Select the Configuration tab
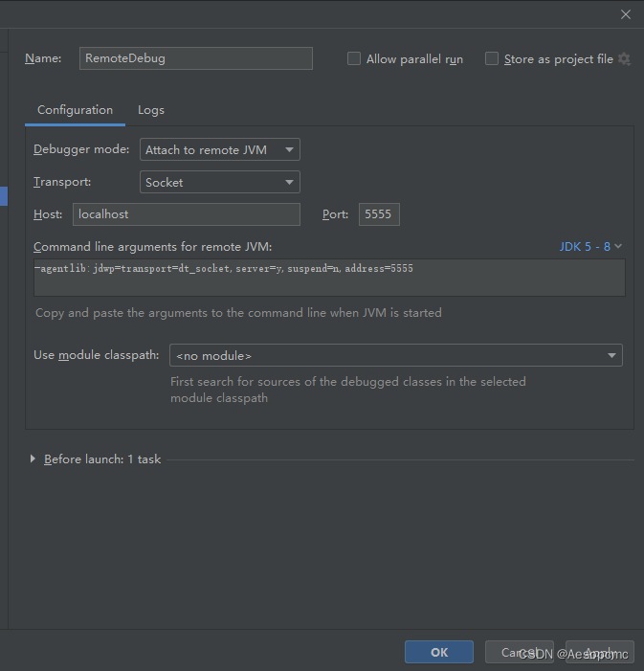Viewport: 644px width, 671px height. (x=75, y=110)
